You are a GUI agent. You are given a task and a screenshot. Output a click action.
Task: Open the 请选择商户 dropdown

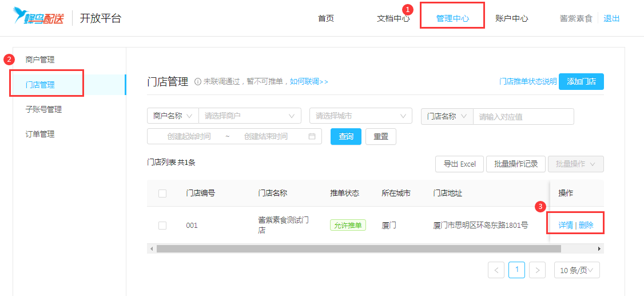tap(249, 116)
